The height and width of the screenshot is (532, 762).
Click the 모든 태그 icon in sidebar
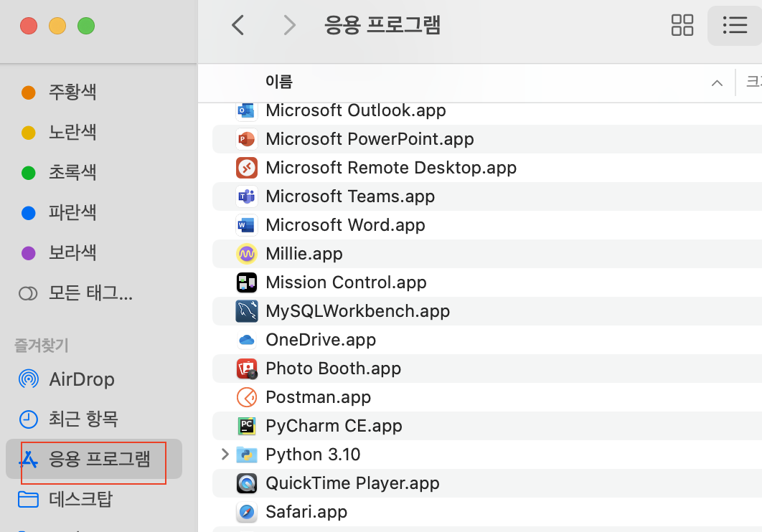coord(28,293)
